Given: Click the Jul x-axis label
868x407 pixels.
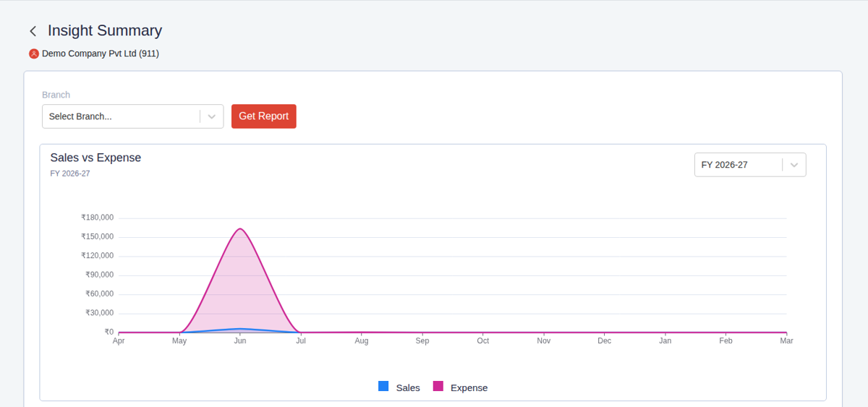Looking at the screenshot, I should [x=301, y=340].
